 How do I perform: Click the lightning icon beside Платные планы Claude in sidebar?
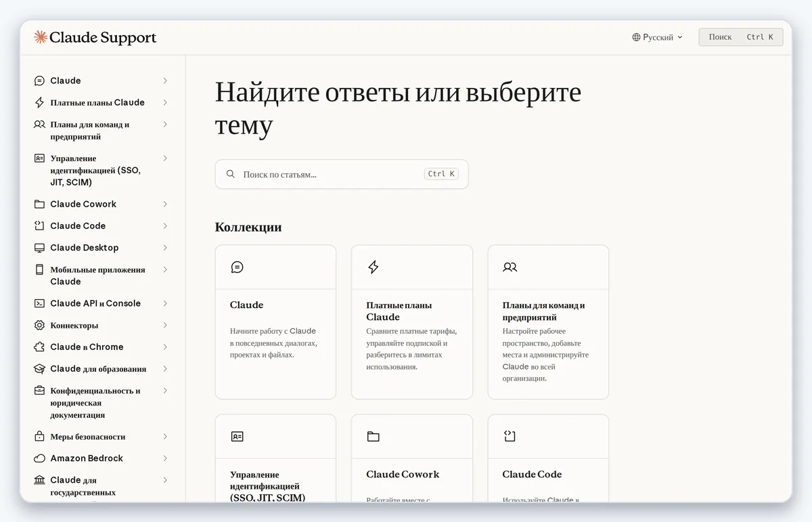[39, 102]
